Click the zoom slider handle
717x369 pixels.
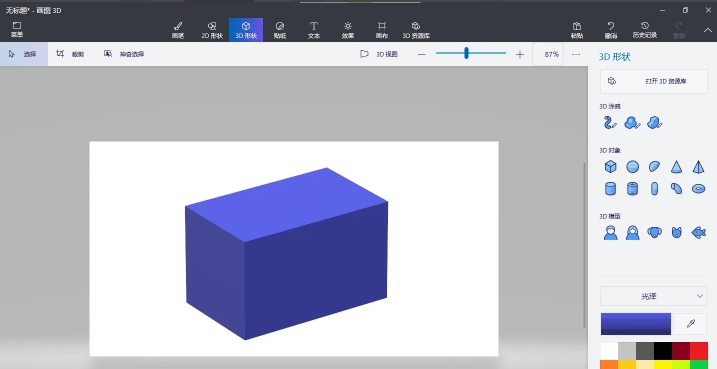[x=466, y=53]
